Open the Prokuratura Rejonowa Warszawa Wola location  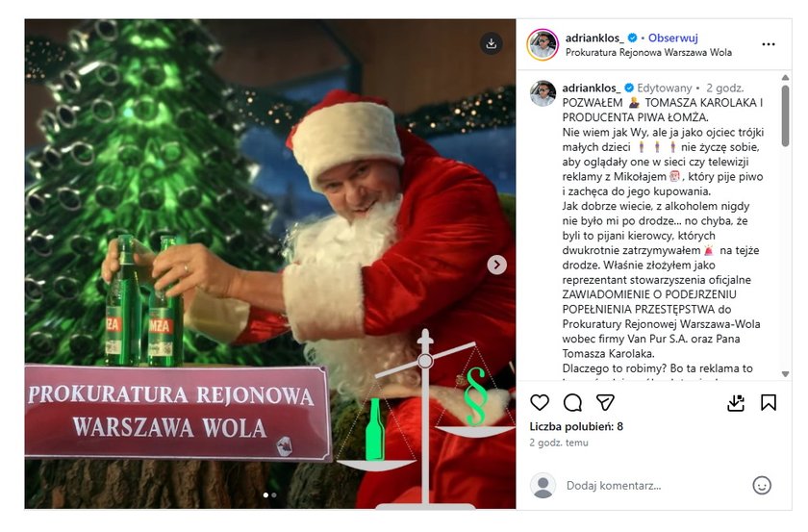(x=648, y=52)
